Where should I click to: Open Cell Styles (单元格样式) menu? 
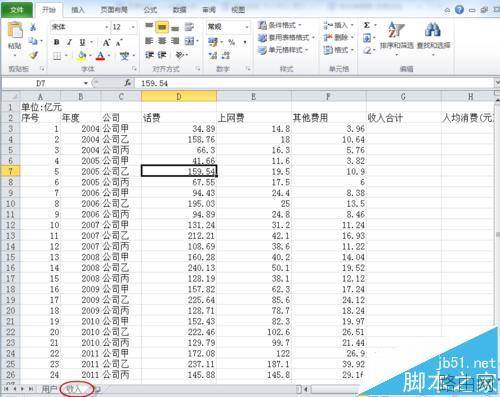[x=283, y=50]
